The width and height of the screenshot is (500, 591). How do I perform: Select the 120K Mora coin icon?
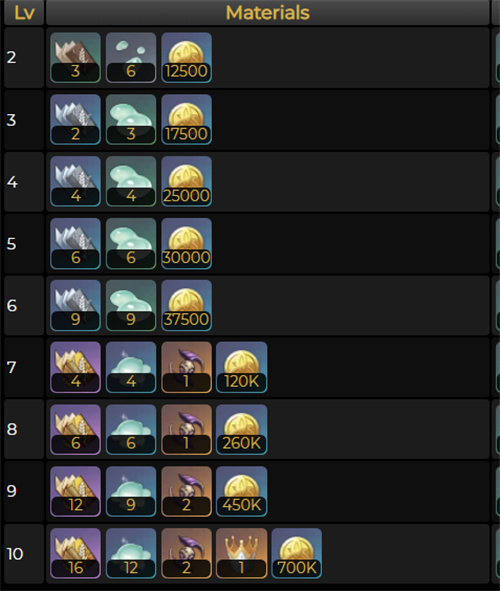pos(242,367)
